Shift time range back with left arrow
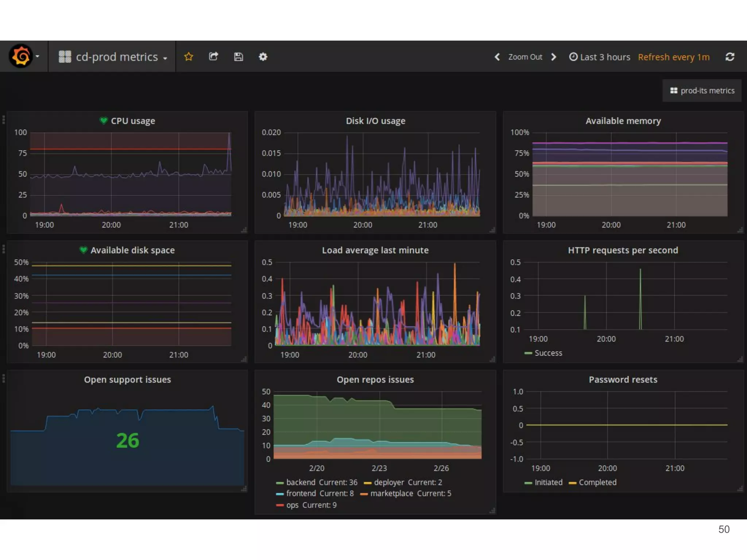This screenshot has width=747, height=560. point(497,57)
